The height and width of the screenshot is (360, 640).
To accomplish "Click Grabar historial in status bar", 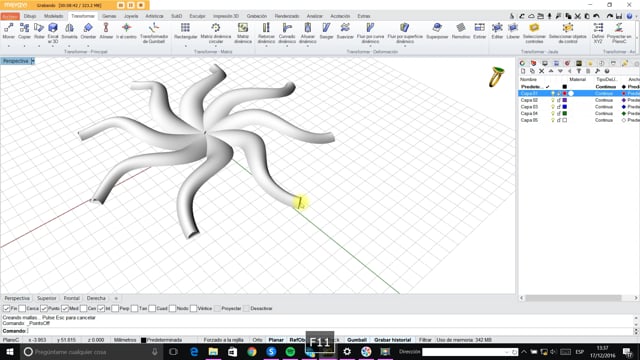I will tap(392, 340).
